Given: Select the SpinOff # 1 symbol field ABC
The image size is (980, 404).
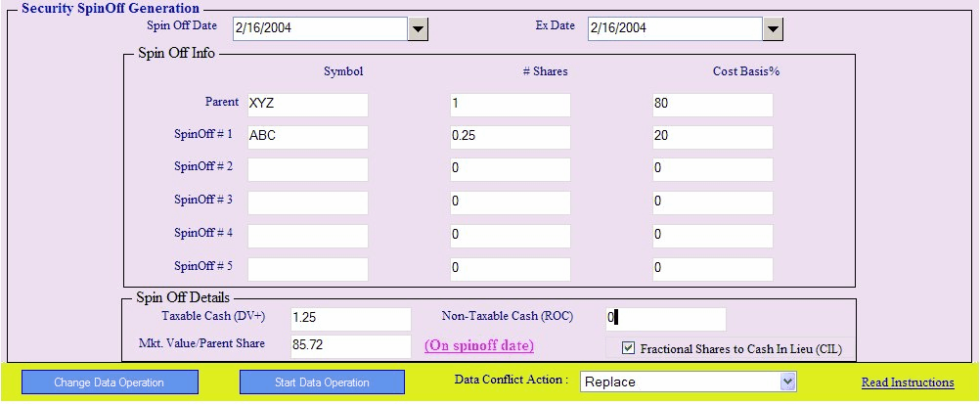Looking at the screenshot, I should click(307, 137).
